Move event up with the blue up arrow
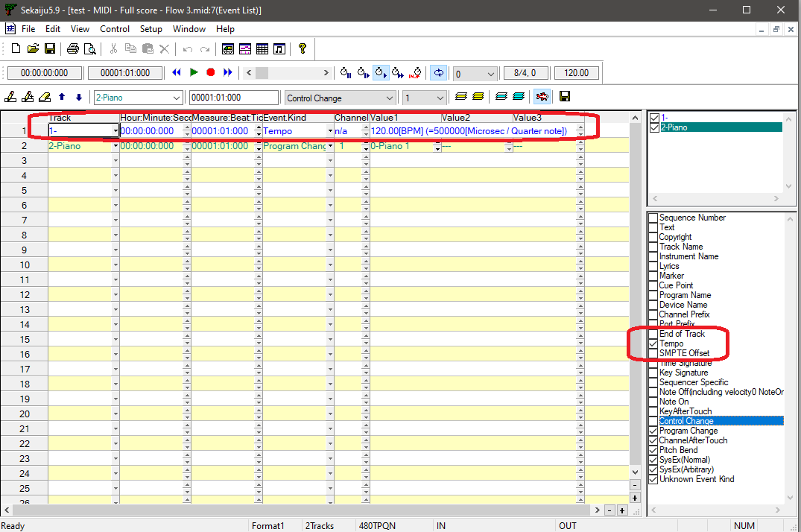Image resolution: width=801 pixels, height=532 pixels. (62, 97)
